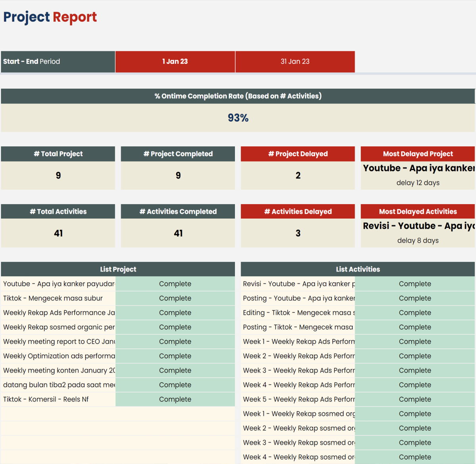476x464 pixels.
Task: Select the Activities Delayed count of 3
Action: point(298,233)
